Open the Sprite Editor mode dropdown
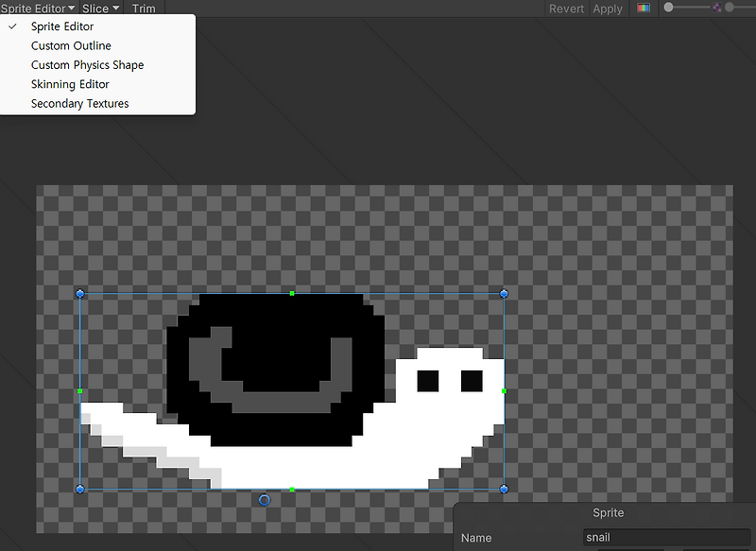The width and height of the screenshot is (756, 551). pos(38,9)
